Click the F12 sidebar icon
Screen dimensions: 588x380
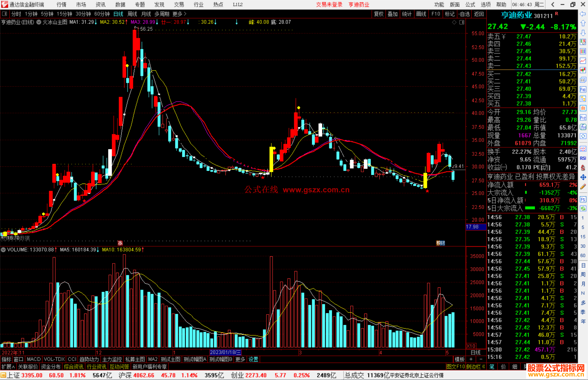(583, 118)
